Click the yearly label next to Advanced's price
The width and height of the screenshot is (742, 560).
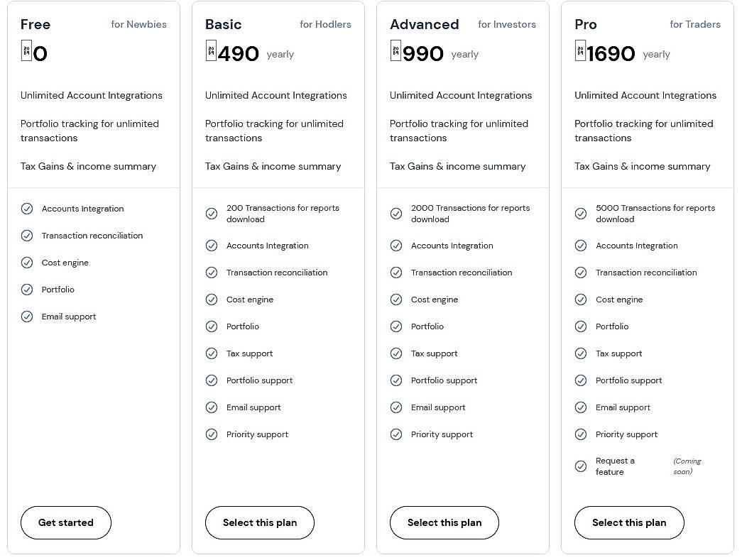click(x=464, y=54)
